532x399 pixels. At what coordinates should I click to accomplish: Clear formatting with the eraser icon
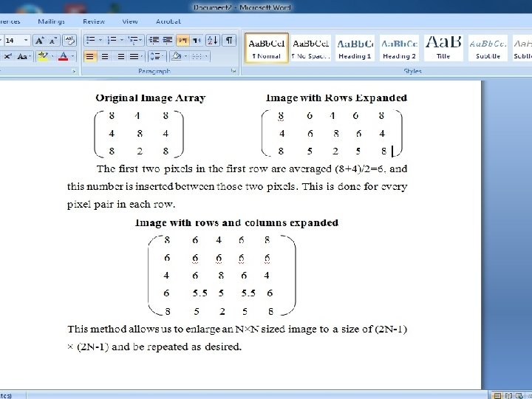[69, 41]
